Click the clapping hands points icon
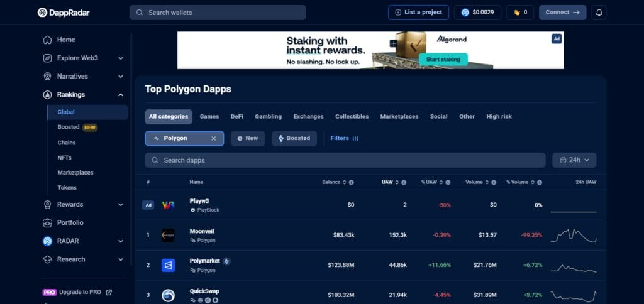Image resolution: width=644 pixels, height=304 pixels. point(517,13)
